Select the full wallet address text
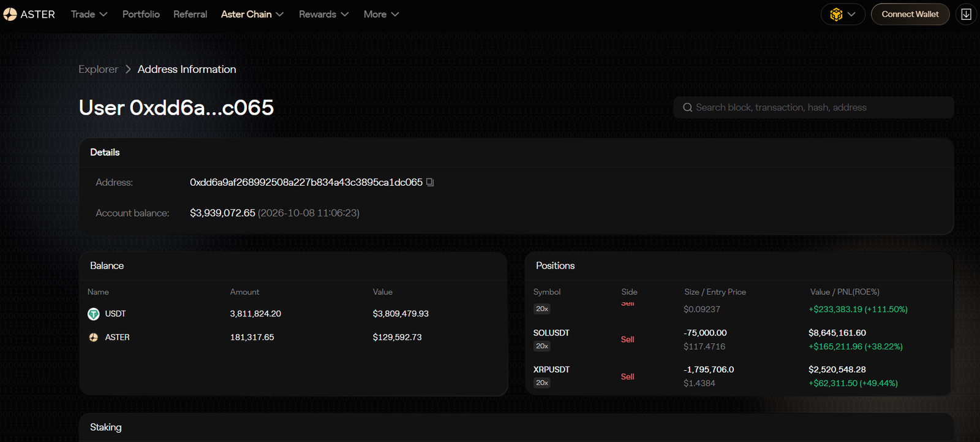This screenshot has width=980, height=442. coord(306,182)
